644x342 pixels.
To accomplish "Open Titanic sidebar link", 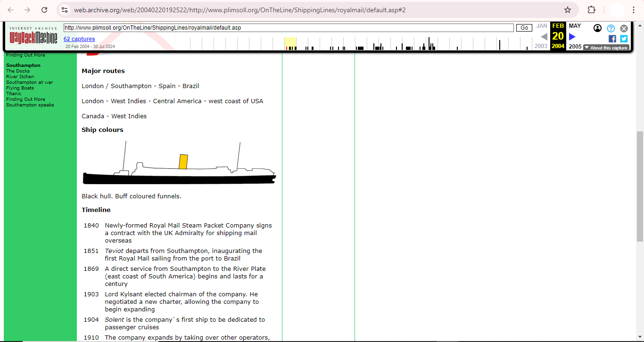I will [14, 94].
